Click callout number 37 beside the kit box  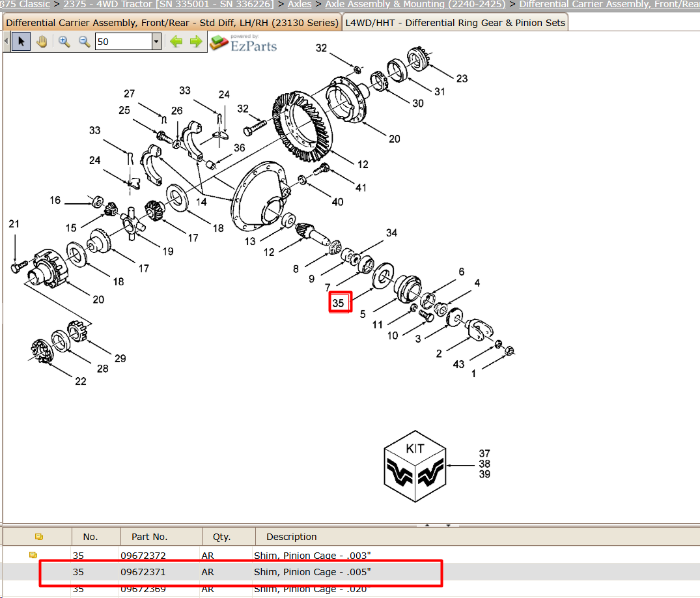click(x=484, y=453)
